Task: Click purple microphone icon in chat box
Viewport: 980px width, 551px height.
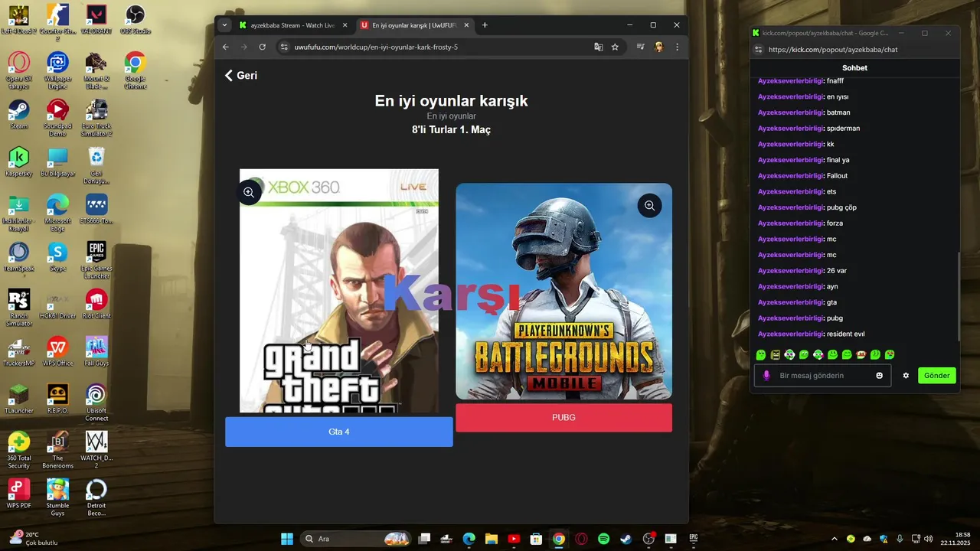Action: (x=766, y=376)
